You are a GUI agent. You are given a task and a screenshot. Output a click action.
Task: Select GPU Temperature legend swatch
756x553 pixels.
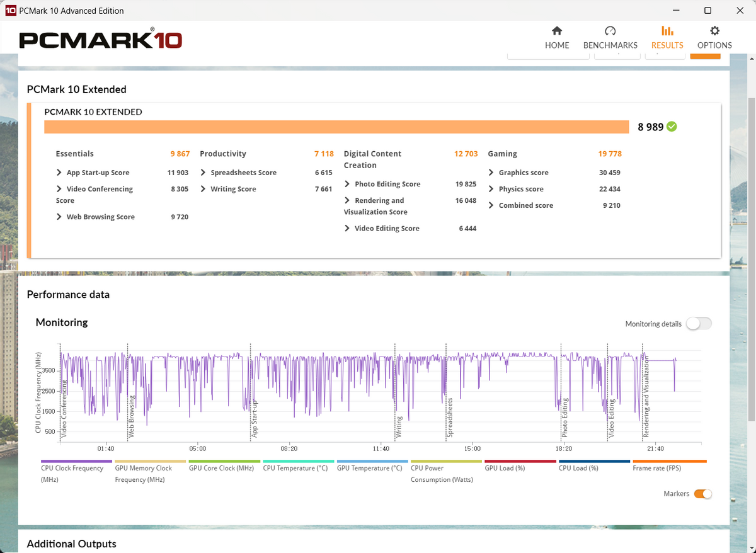pos(372,462)
